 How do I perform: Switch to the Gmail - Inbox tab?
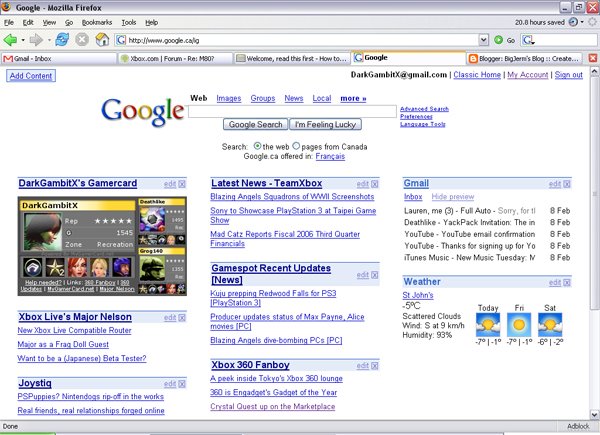[x=59, y=59]
